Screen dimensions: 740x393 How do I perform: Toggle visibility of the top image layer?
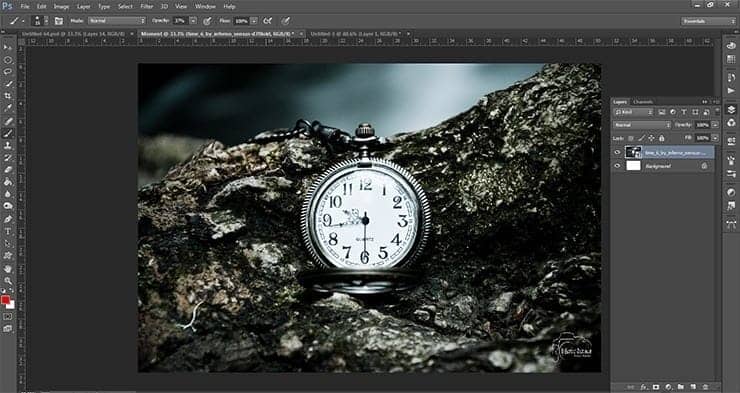point(617,152)
